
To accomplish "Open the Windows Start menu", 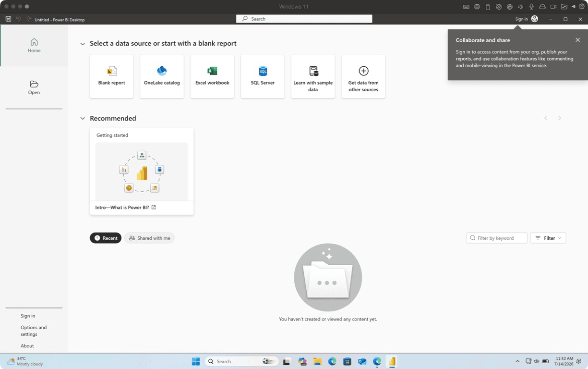I will coord(196,361).
